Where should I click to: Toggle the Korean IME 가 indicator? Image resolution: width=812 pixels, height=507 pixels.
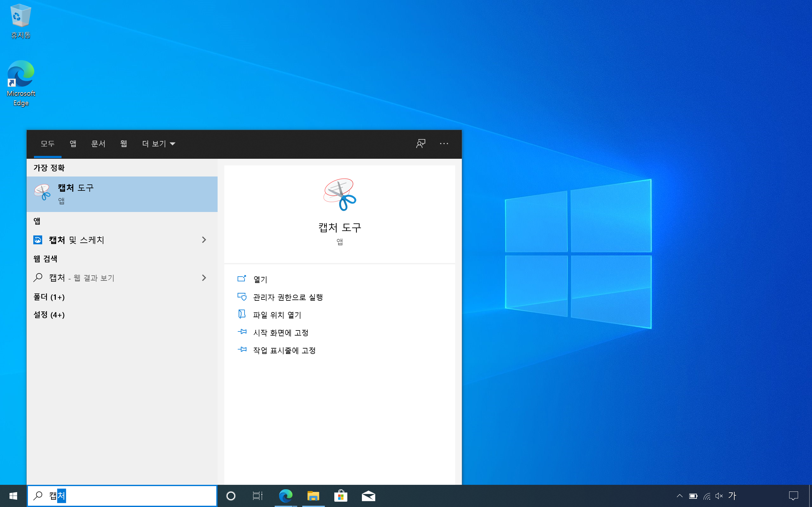(732, 496)
